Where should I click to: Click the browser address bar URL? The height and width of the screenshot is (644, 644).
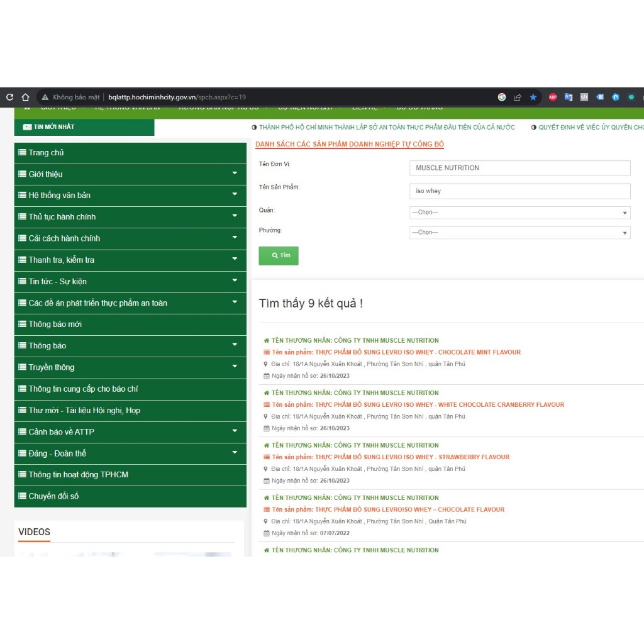coord(177,97)
